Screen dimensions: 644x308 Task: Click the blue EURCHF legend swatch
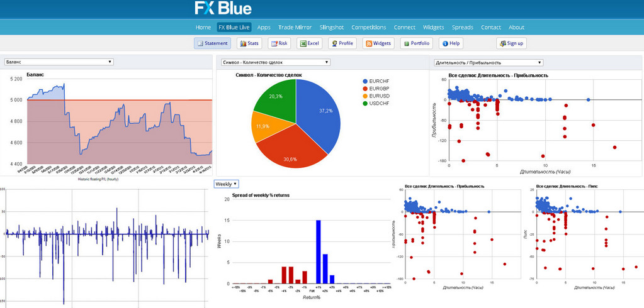[366, 82]
